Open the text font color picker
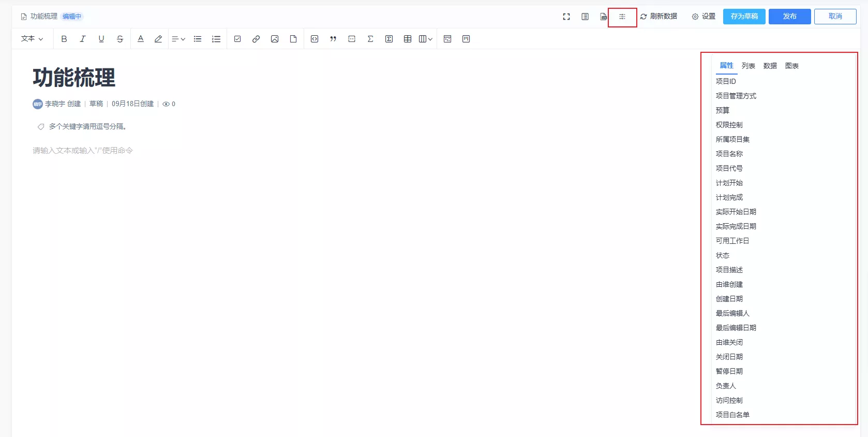This screenshot has width=868, height=437. click(141, 39)
